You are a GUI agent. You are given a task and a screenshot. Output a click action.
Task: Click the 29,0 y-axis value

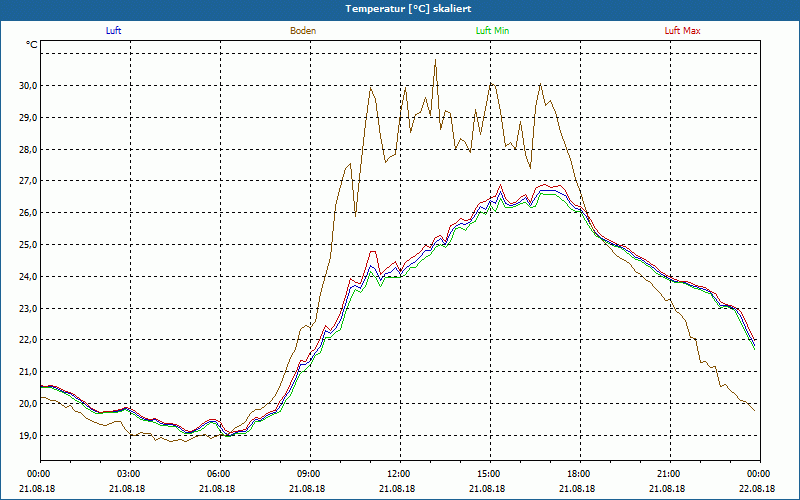(x=29, y=117)
